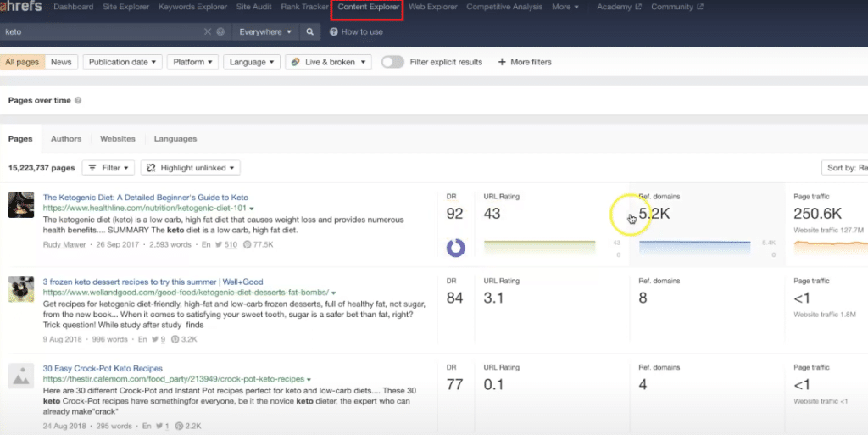
Task: Switch to the Authors tab
Action: (66, 139)
